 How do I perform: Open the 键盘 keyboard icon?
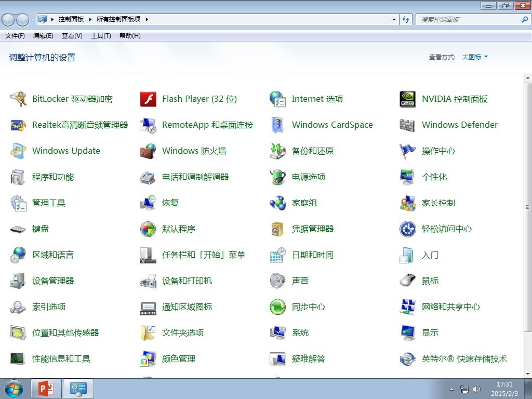(x=18, y=229)
